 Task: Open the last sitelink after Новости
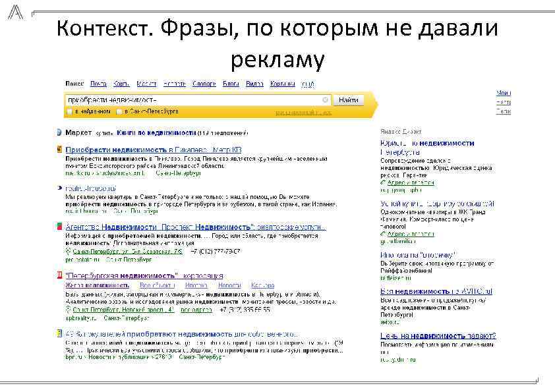[262, 285]
